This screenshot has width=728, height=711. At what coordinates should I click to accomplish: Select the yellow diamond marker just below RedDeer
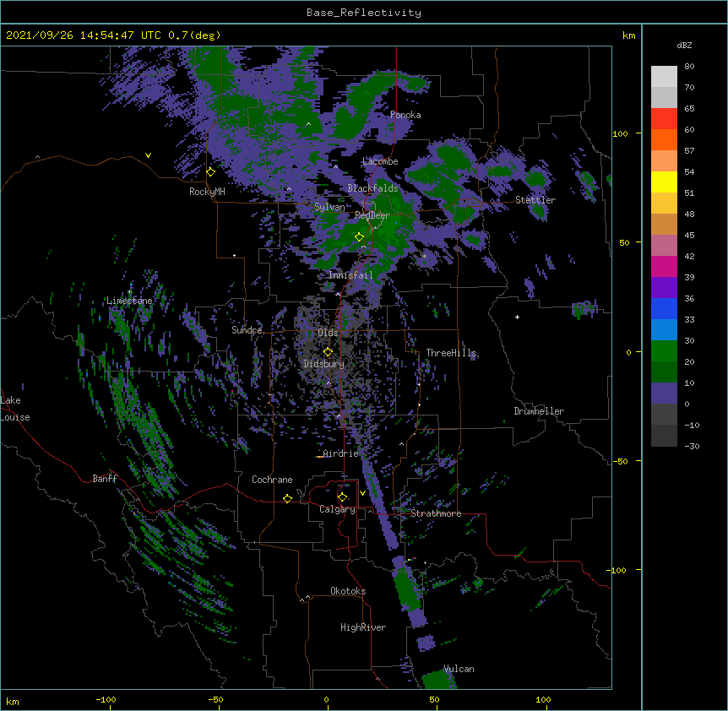click(359, 237)
